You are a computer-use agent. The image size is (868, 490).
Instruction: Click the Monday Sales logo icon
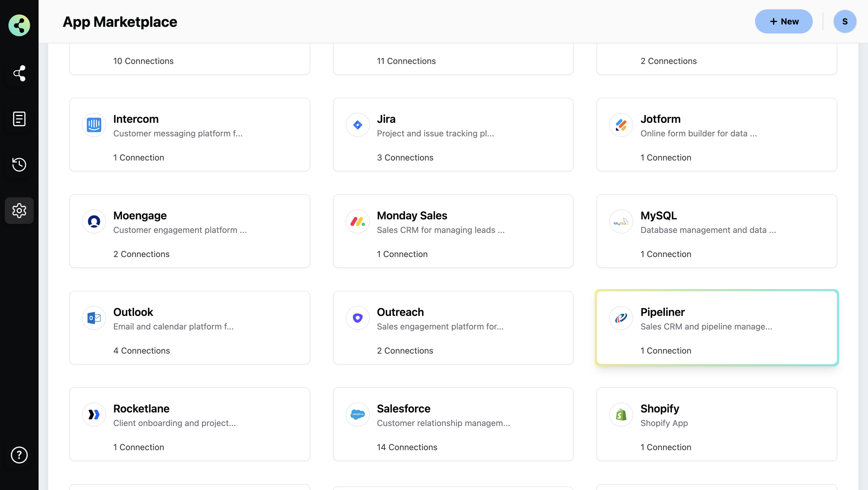point(357,221)
